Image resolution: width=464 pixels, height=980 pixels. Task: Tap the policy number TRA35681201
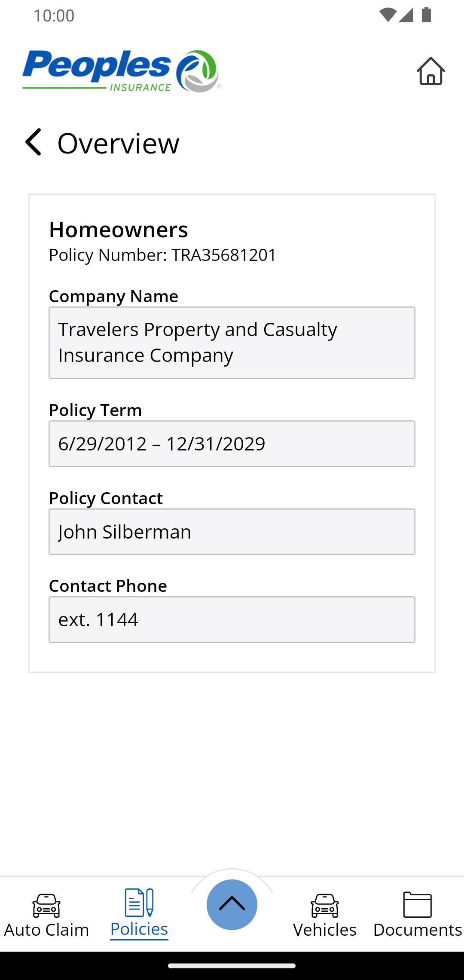coord(224,255)
